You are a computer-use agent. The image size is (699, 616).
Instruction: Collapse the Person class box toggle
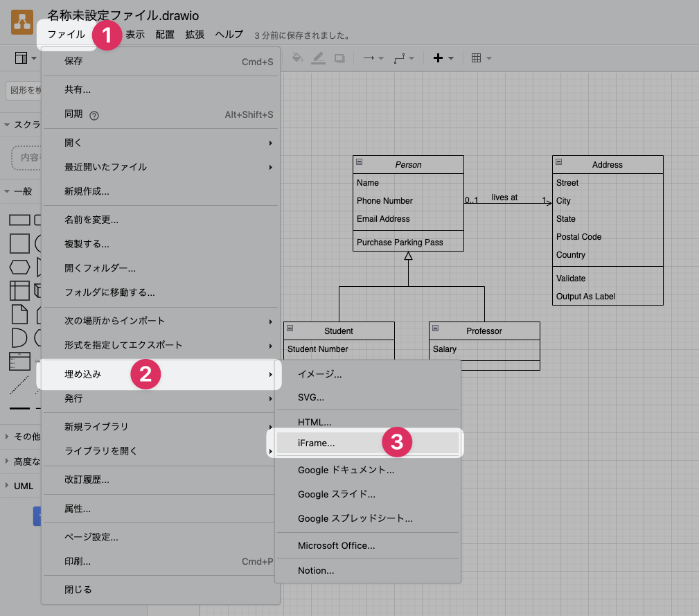click(359, 162)
